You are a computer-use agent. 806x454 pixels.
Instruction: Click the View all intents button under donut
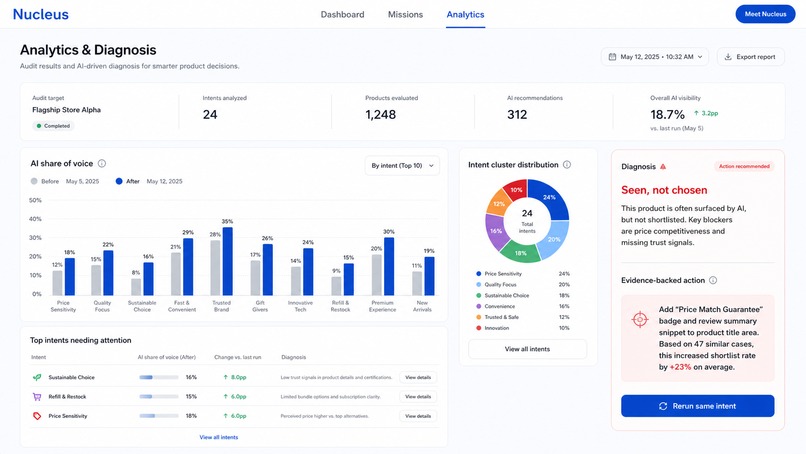(x=527, y=349)
